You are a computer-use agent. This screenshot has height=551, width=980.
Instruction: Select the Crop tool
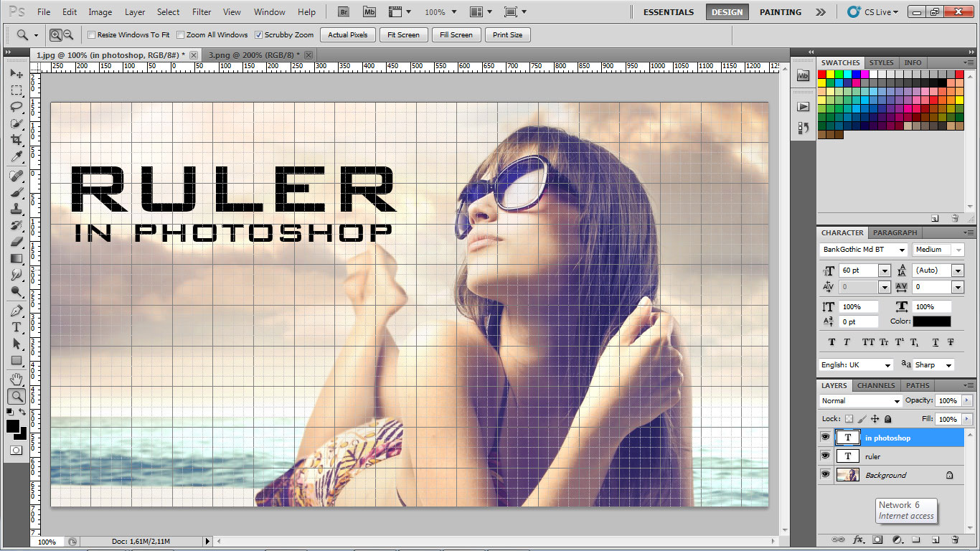(16, 140)
